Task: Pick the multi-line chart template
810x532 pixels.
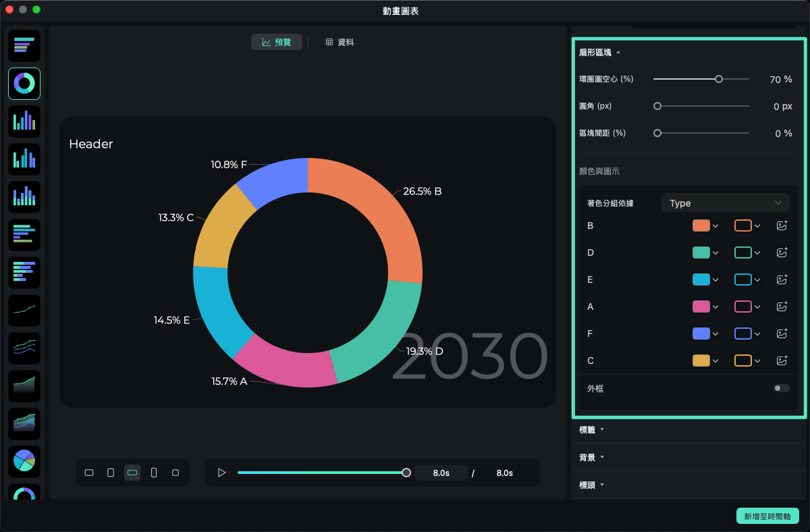Action: [x=24, y=348]
